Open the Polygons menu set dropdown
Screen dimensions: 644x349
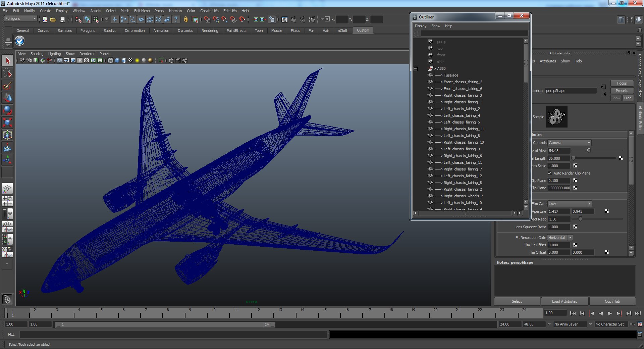pyautogui.click(x=20, y=19)
